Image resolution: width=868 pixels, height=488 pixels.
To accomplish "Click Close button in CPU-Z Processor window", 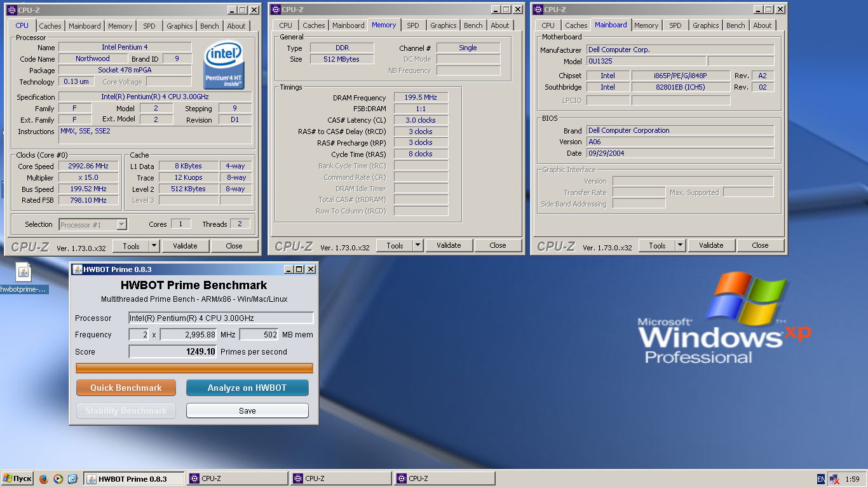I will (234, 246).
